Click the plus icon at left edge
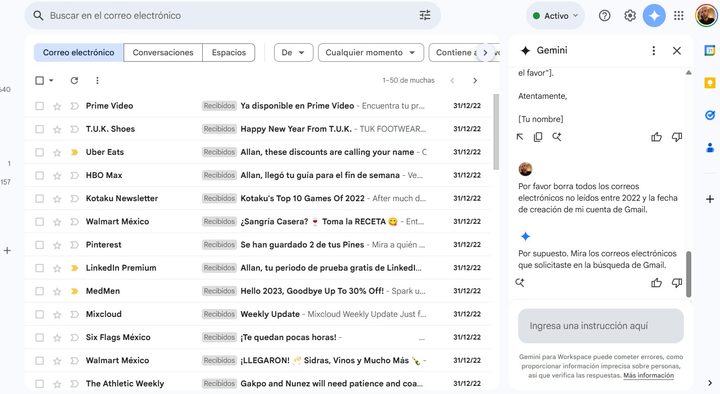Image resolution: width=720 pixels, height=394 pixels. [7, 251]
